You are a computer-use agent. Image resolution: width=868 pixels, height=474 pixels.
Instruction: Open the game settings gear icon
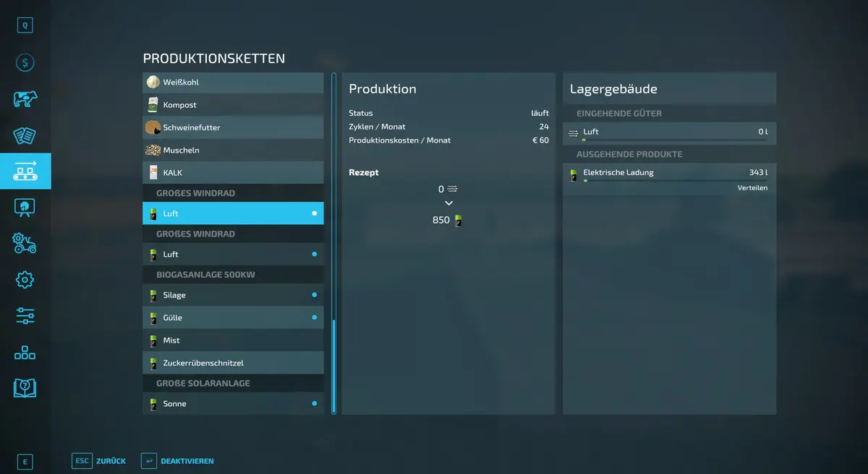25,280
